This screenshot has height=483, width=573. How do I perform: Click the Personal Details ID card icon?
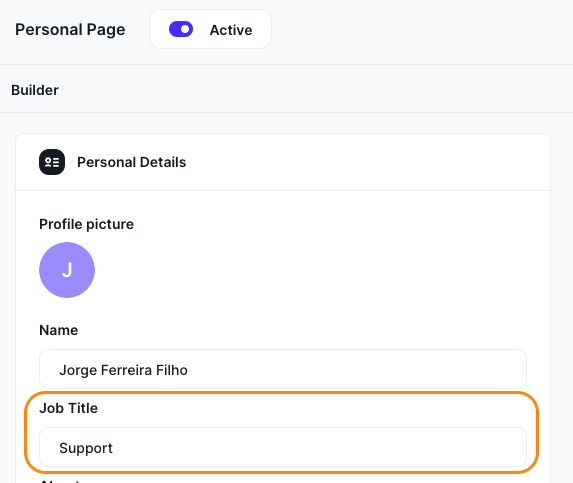point(52,162)
